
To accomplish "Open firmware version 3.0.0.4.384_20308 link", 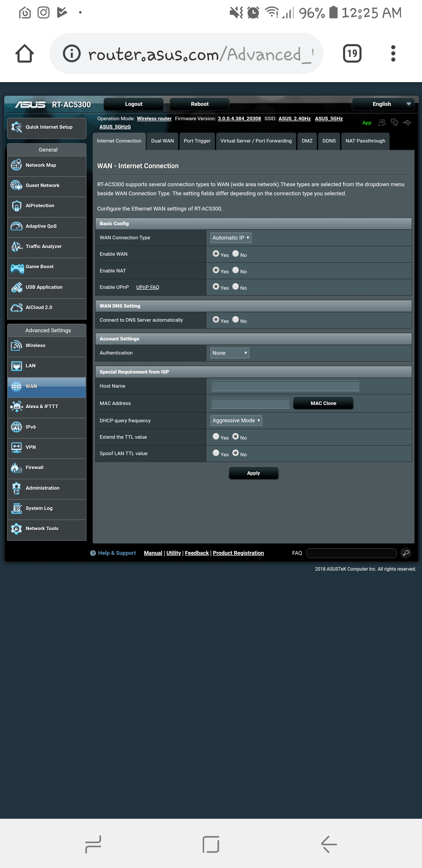I will 239,118.
